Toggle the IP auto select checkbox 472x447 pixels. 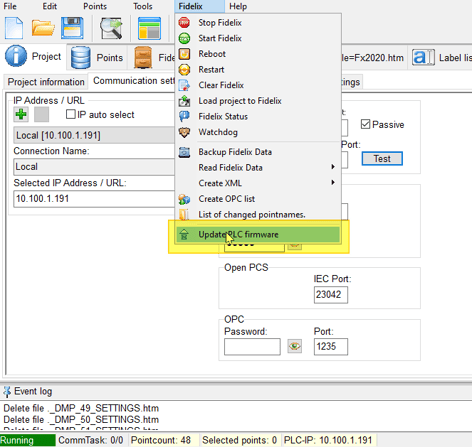(x=71, y=114)
